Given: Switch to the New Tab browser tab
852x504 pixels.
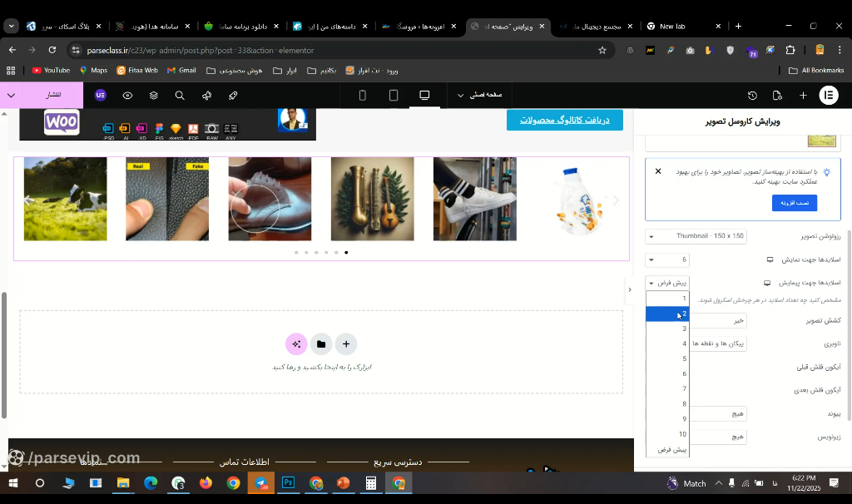Looking at the screenshot, I should click(x=684, y=26).
